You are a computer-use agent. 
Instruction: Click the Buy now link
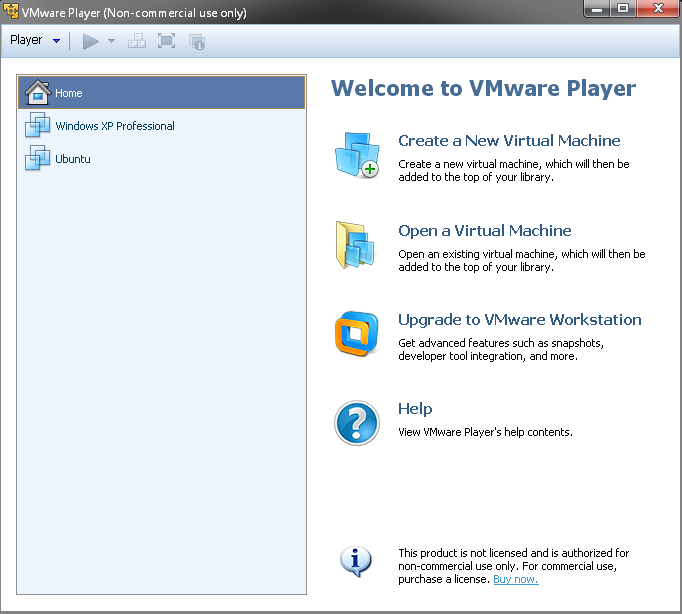point(516,579)
